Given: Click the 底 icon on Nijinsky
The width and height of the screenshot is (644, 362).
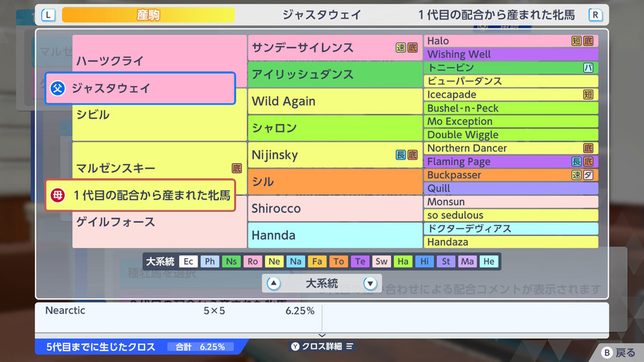Looking at the screenshot, I should click(412, 155).
